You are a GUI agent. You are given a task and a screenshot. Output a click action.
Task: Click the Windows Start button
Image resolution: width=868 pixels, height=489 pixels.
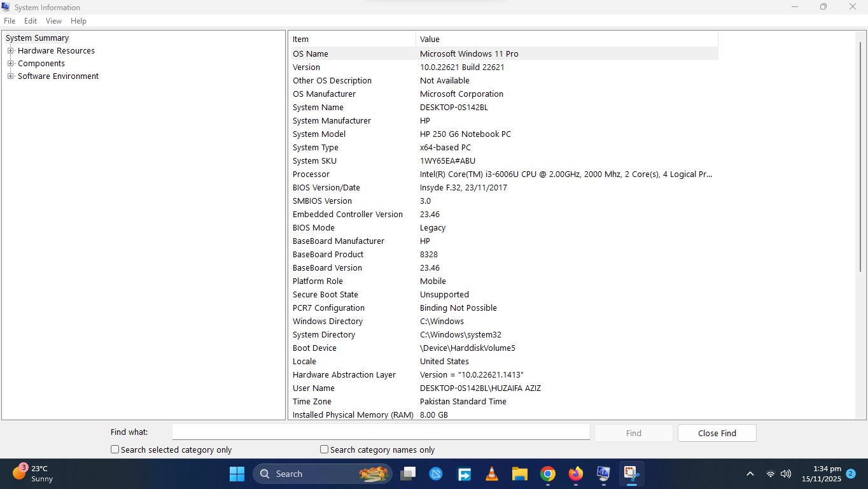click(237, 474)
